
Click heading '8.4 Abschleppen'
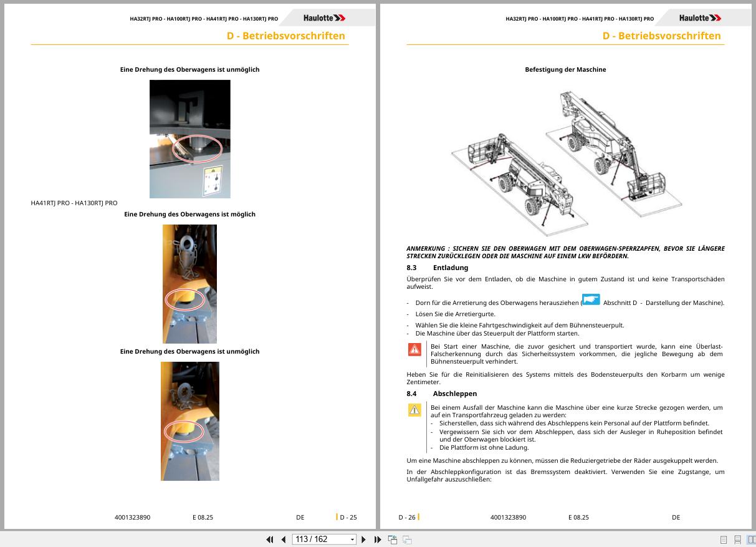pos(442,394)
